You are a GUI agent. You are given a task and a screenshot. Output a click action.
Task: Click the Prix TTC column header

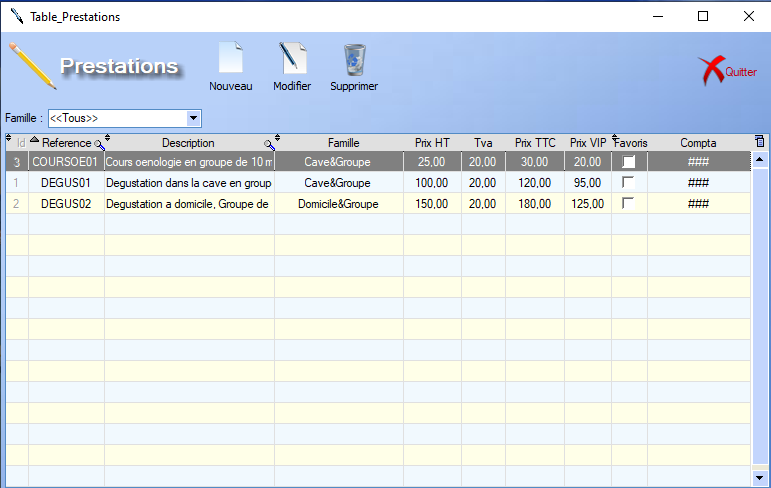point(534,143)
